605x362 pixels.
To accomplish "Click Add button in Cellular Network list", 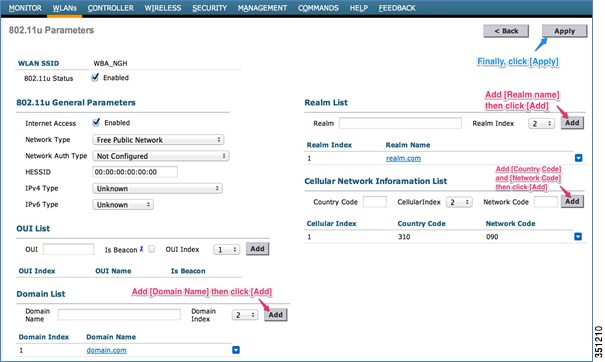I will coord(572,201).
